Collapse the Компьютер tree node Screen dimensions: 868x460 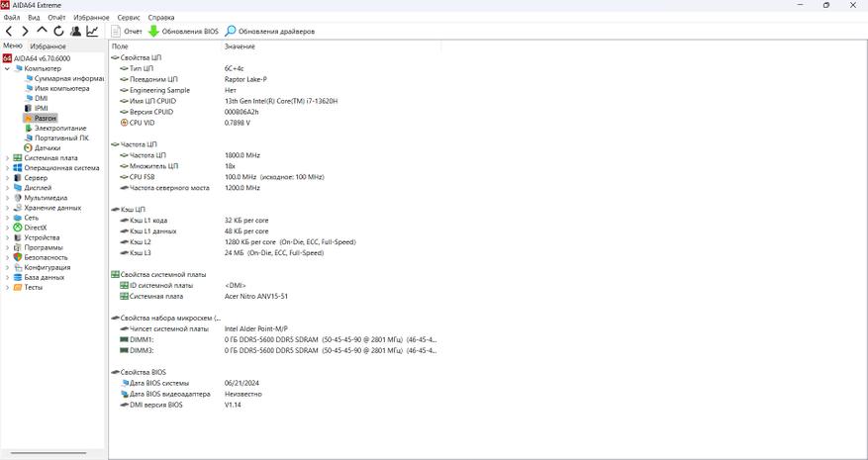coord(7,68)
